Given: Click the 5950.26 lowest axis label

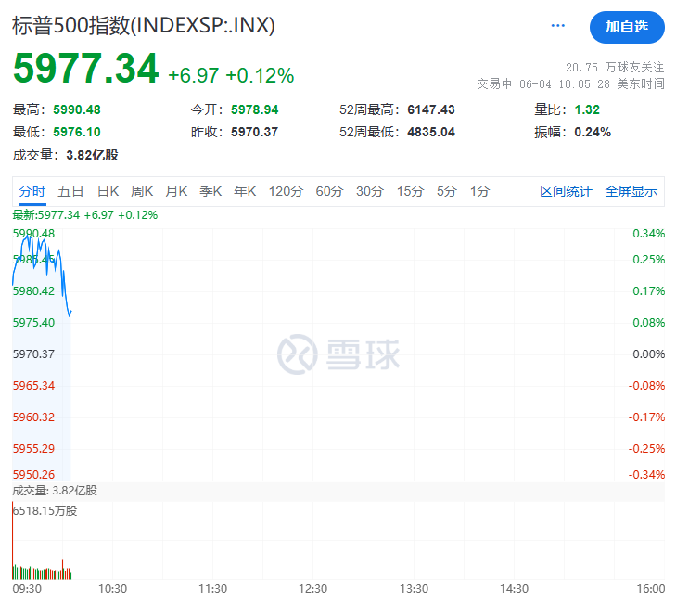Looking at the screenshot, I should [x=33, y=475].
